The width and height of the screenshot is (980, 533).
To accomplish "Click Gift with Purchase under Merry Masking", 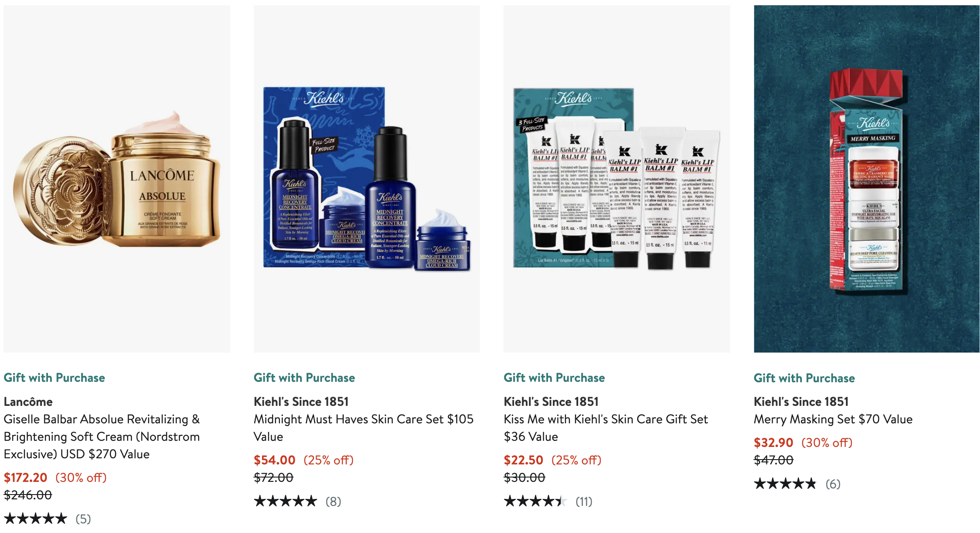I will click(x=804, y=378).
